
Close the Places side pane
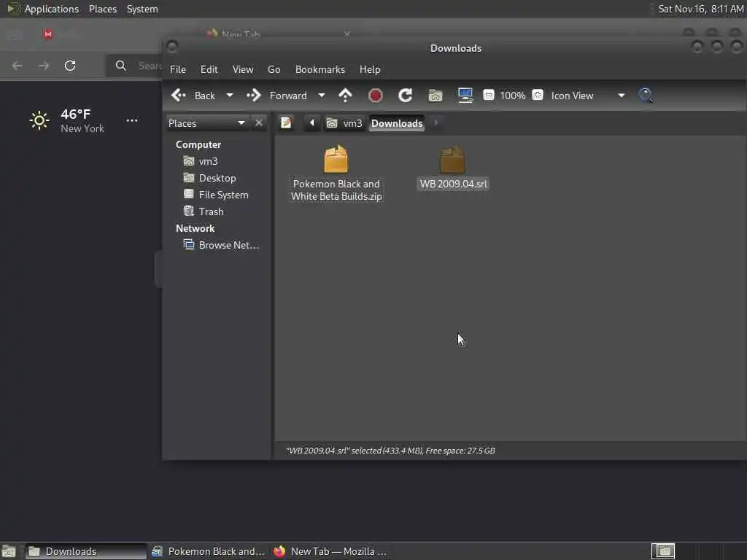[x=259, y=123]
